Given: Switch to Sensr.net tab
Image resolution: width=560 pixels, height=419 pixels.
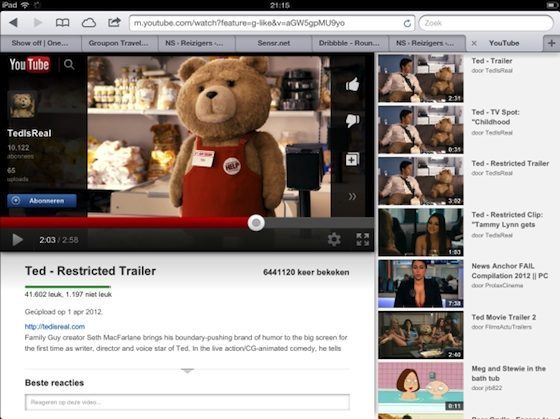Looking at the screenshot, I should (x=274, y=43).
